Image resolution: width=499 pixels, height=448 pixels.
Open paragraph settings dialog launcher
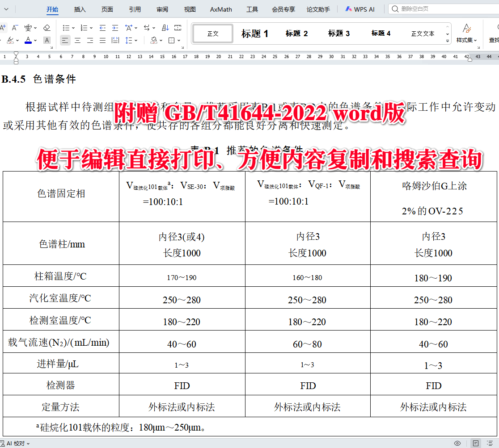[x=183, y=48]
